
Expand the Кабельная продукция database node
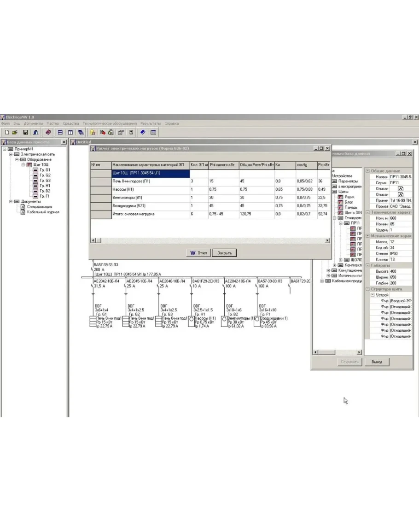tap(321, 281)
